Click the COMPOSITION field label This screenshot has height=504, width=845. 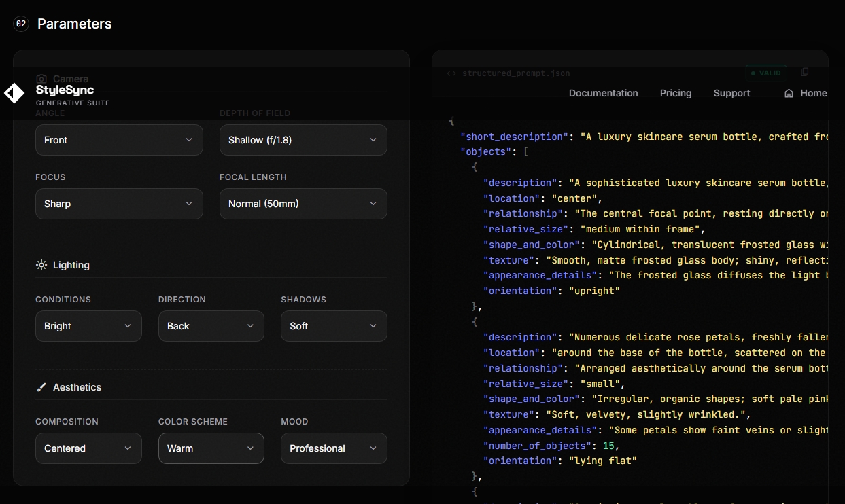pyautogui.click(x=67, y=422)
